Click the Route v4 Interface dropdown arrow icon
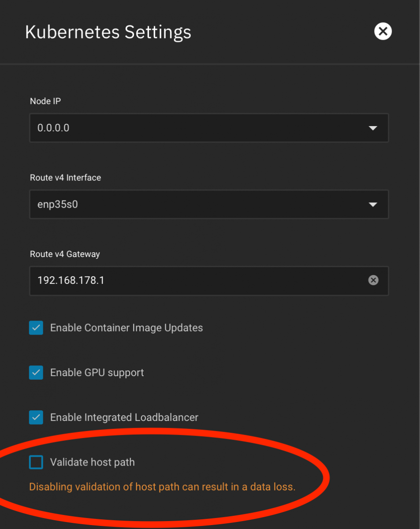 coord(373,204)
